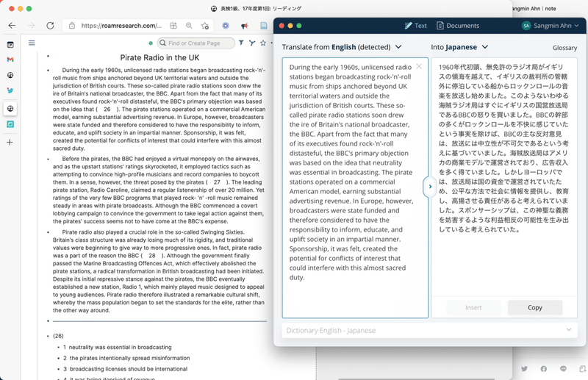The image size is (588, 380).
Task: Switch to the Documents tab in DeepL
Action: 458,26
